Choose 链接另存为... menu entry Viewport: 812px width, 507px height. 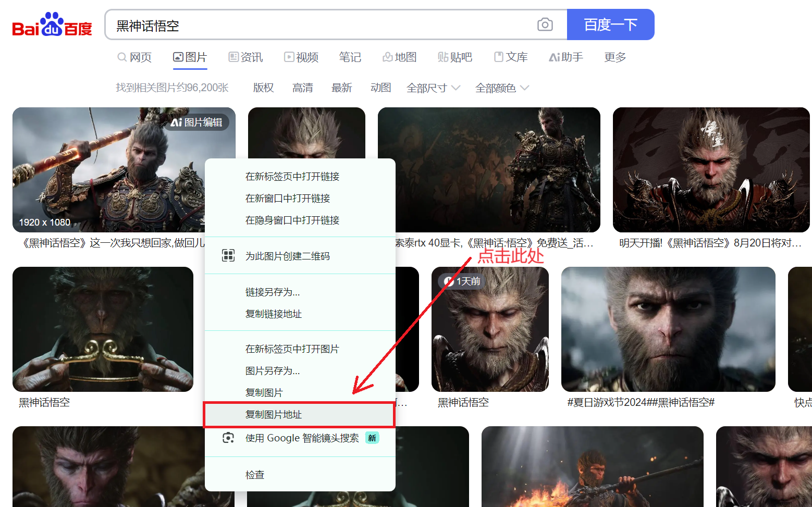tap(300, 292)
